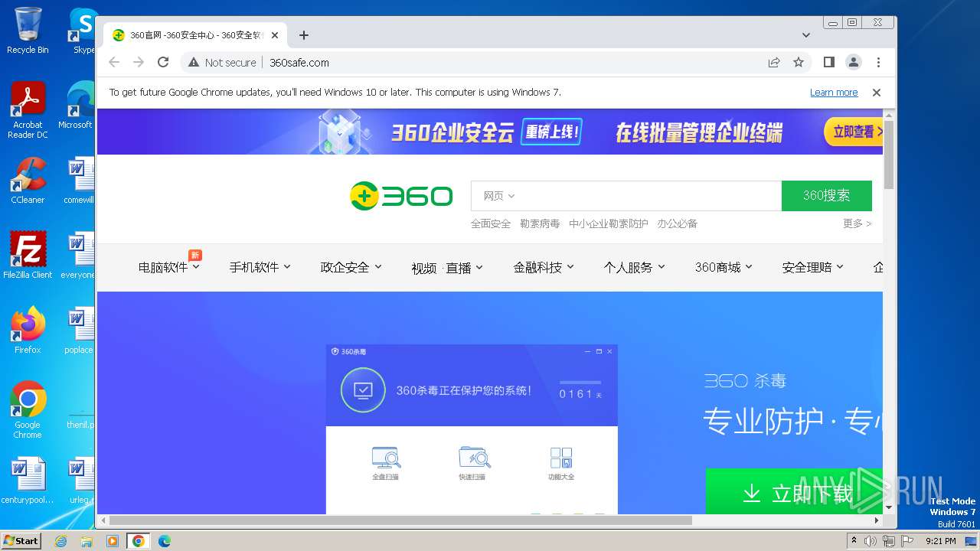Screen dimensions: 980x551
Task: Open the Recycle Bin desktop icon
Action: pyautogui.click(x=28, y=31)
